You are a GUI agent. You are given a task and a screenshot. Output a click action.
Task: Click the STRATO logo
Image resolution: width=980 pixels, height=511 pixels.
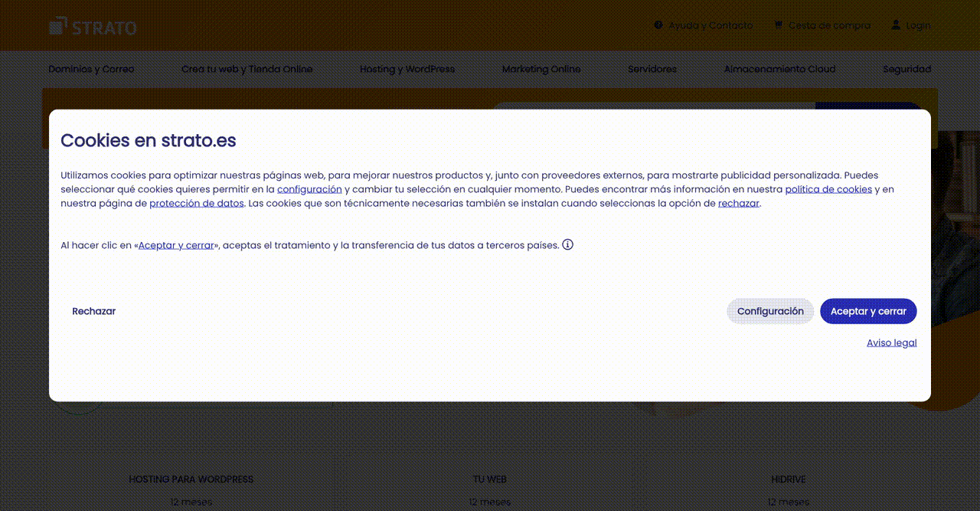click(93, 26)
